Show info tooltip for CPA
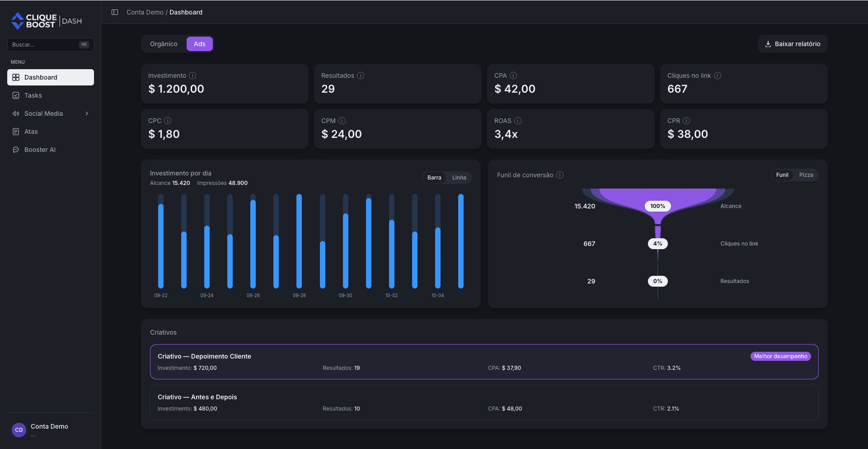This screenshot has width=868, height=449. [x=513, y=76]
